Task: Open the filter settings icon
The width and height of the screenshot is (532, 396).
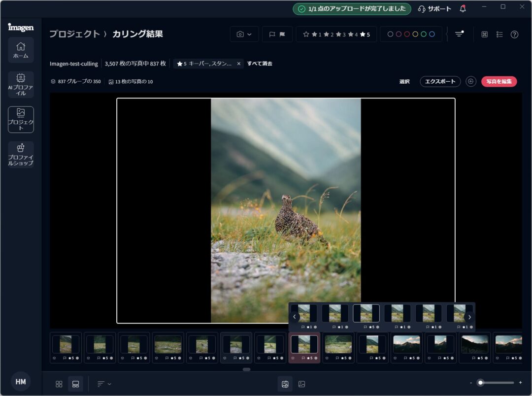Action: coord(459,34)
